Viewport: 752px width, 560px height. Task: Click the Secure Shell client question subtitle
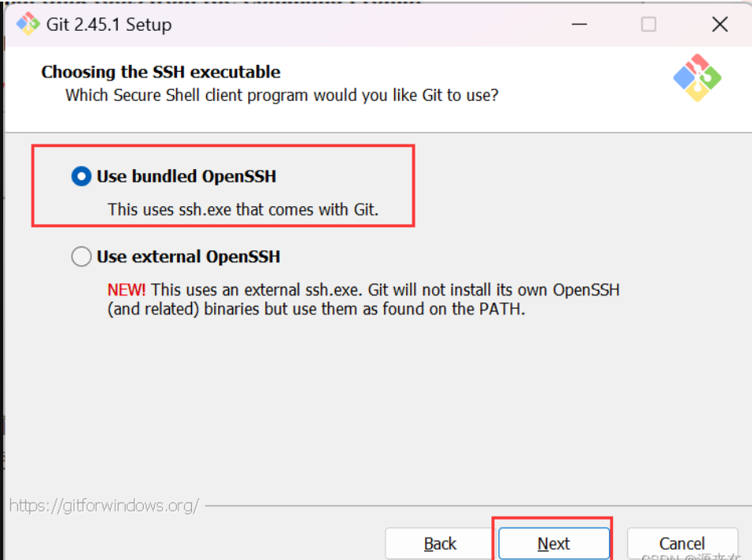coord(281,96)
